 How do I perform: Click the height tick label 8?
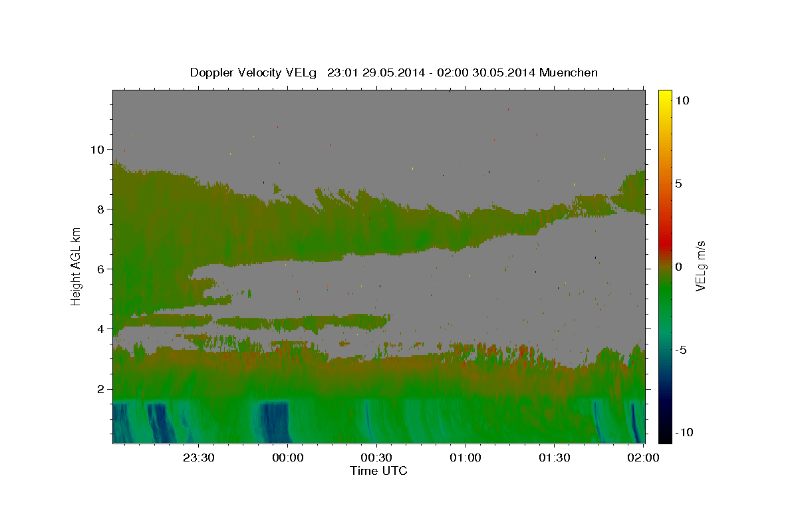point(102,209)
